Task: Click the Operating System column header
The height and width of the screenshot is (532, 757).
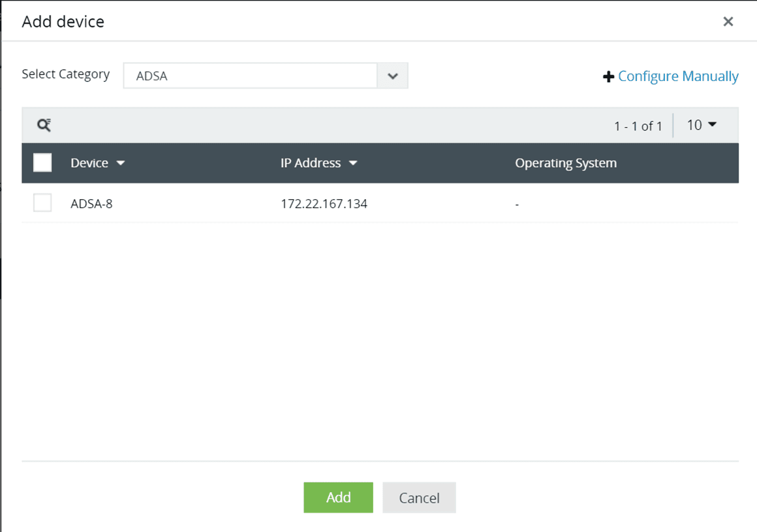Action: (x=565, y=163)
